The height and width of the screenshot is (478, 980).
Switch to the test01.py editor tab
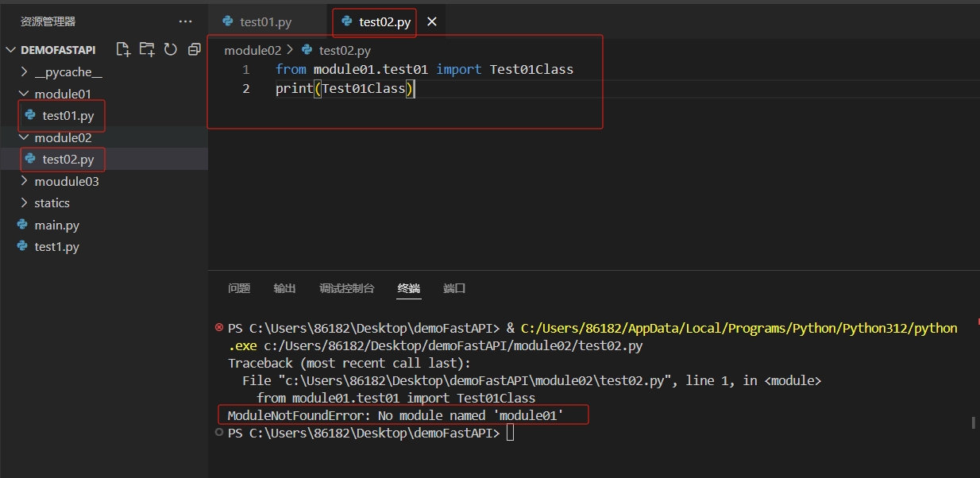tap(267, 21)
